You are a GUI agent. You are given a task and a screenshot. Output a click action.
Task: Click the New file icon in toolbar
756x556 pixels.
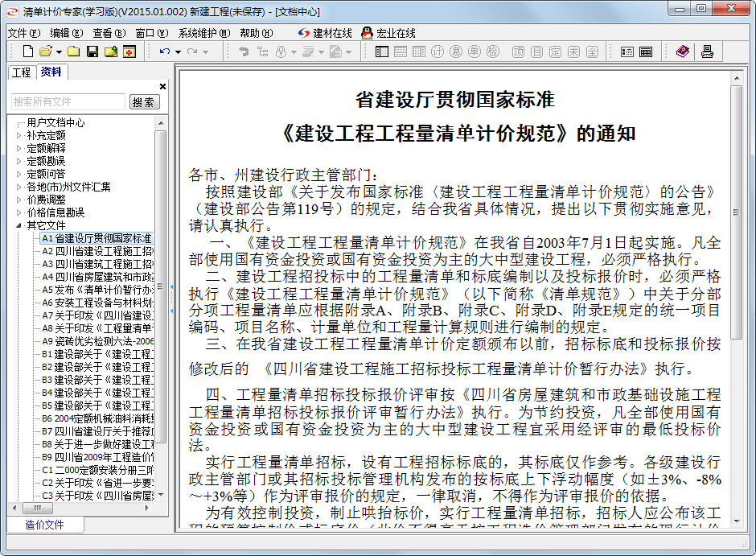pos(28,51)
